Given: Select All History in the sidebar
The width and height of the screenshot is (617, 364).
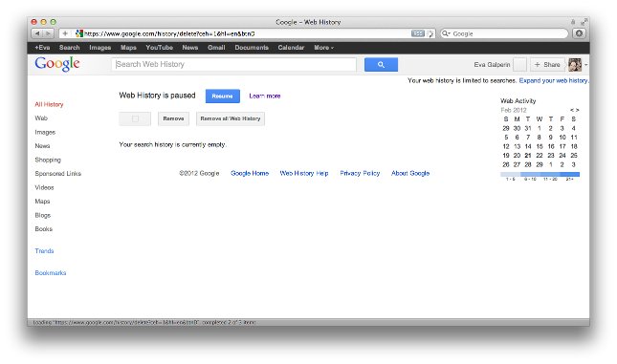Looking at the screenshot, I should point(49,104).
